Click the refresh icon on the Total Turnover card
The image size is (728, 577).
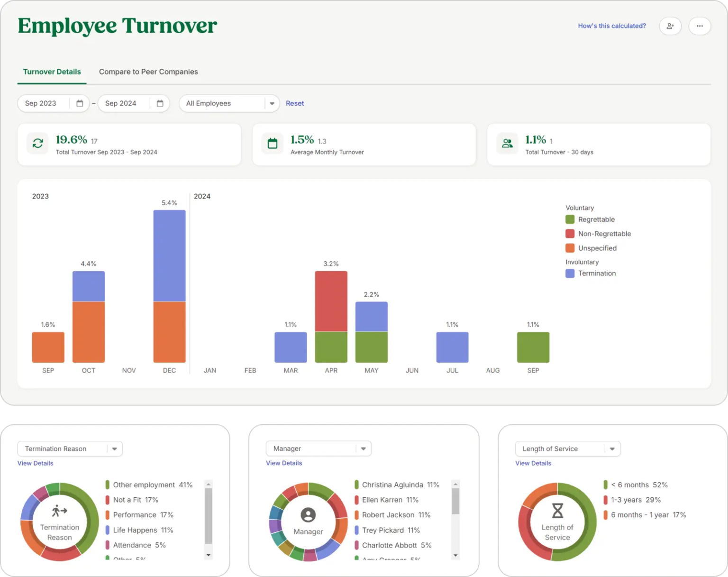[x=38, y=143]
